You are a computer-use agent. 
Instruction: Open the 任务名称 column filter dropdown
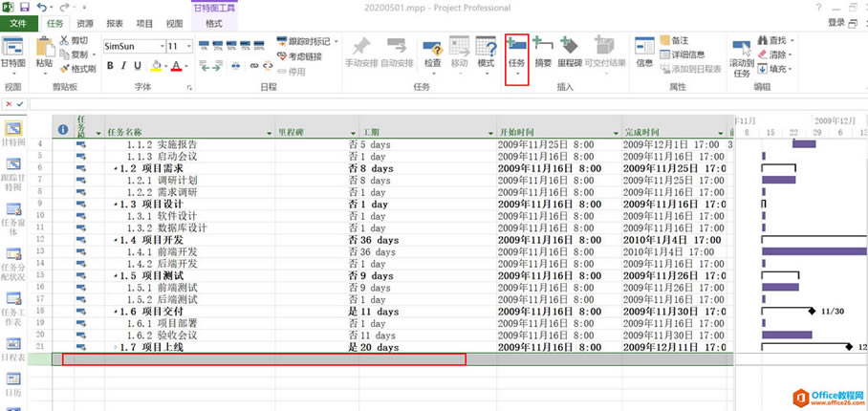pyautogui.click(x=267, y=132)
